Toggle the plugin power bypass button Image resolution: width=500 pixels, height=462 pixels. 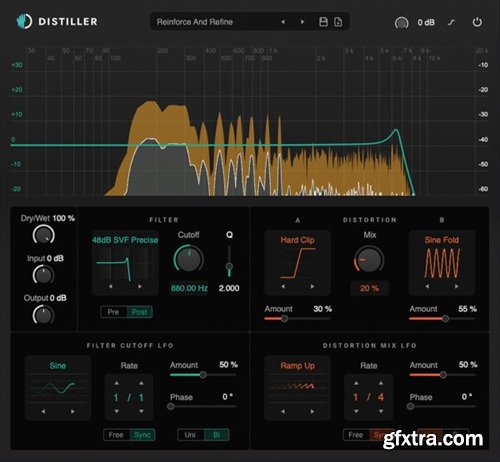(477, 22)
